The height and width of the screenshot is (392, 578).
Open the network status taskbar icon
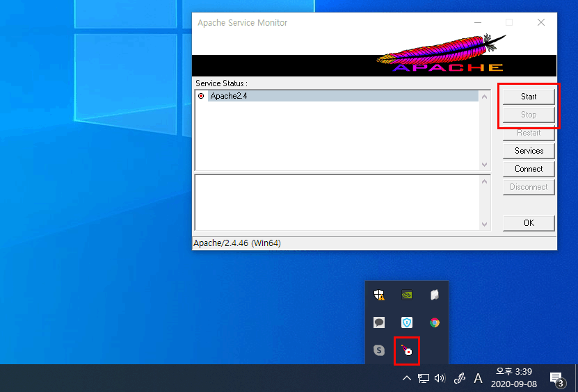pos(423,378)
